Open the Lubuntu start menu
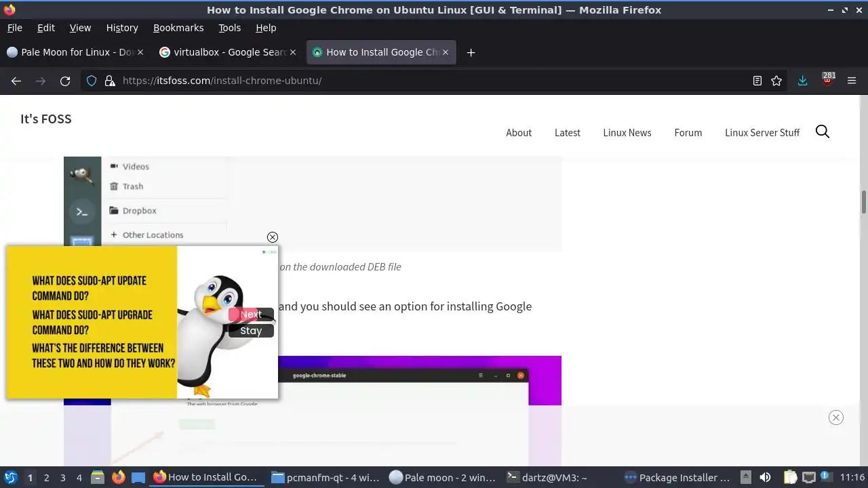Image resolution: width=868 pixels, height=488 pixels. 10,477
